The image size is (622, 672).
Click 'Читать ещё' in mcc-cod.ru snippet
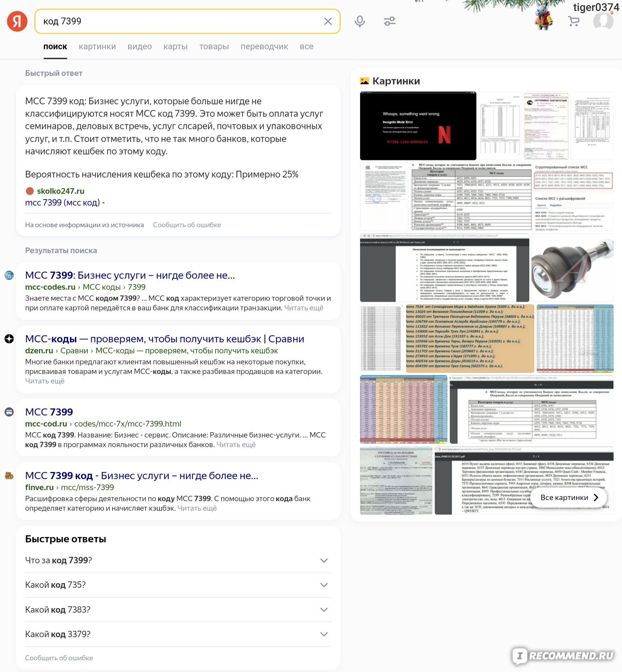click(236, 445)
